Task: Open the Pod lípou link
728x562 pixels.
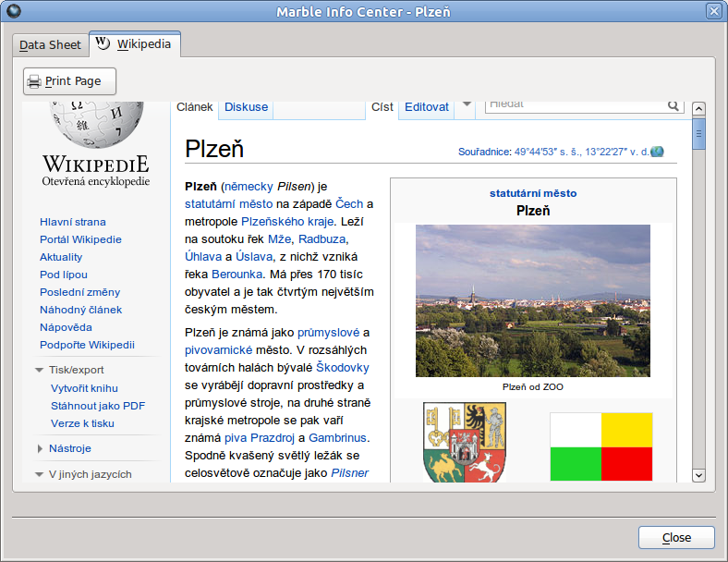Action: [64, 275]
